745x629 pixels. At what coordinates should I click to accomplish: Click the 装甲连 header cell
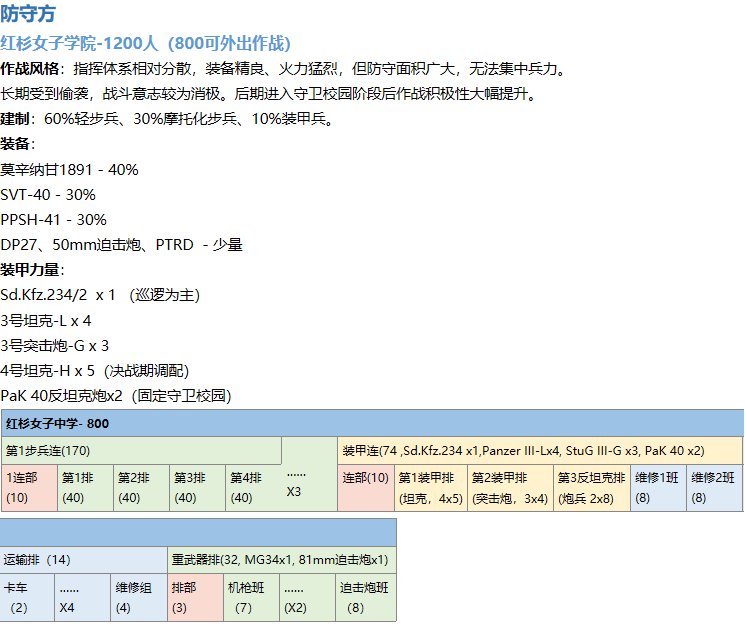540,451
